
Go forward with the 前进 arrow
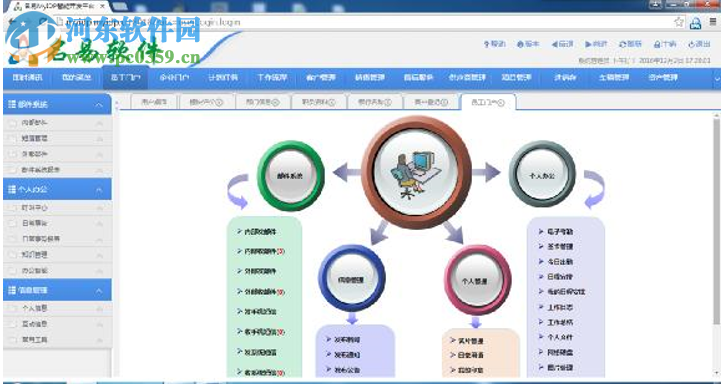coord(588,44)
